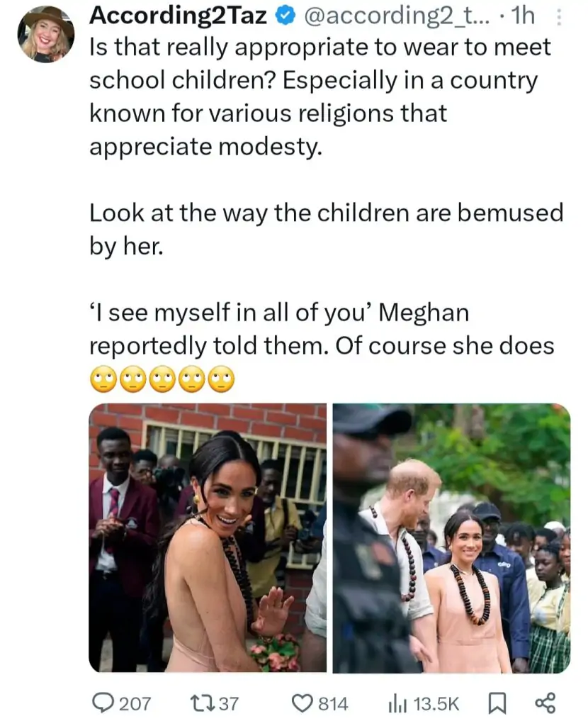The image size is (588, 726).
Task: Click the row of eye-roll emojis
Action: pos(162,381)
